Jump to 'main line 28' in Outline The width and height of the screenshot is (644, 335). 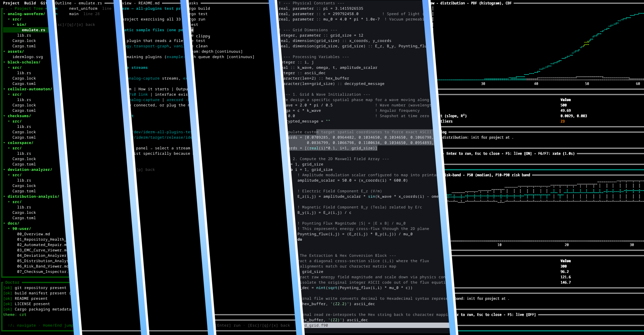point(84,14)
